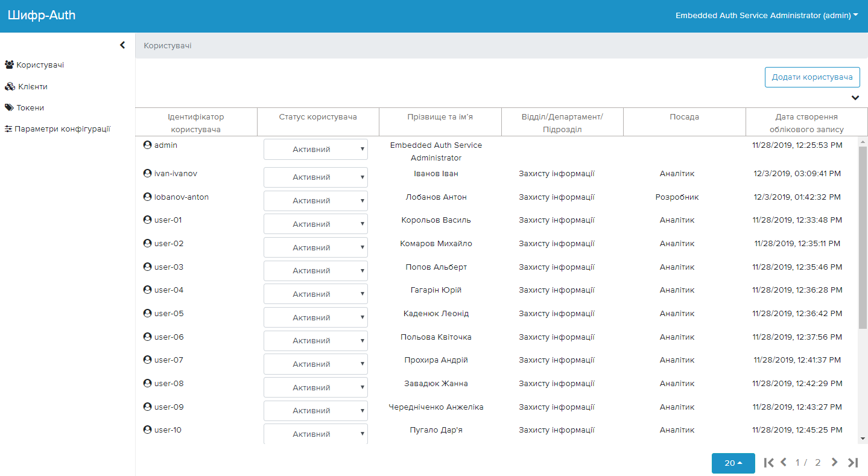Viewport: 868px width, 476px height.
Task: Open status dropdown for user-09
Action: click(315, 410)
